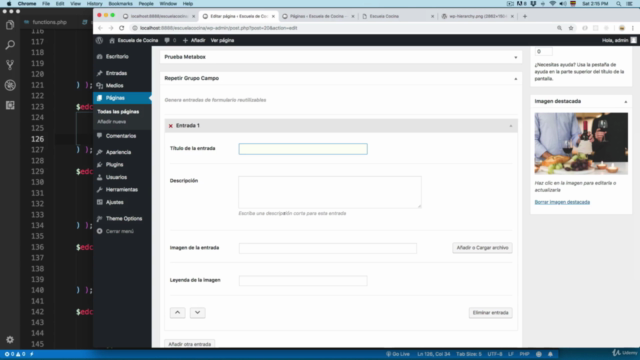Click the volume icon in menu bar

(x=562, y=4)
